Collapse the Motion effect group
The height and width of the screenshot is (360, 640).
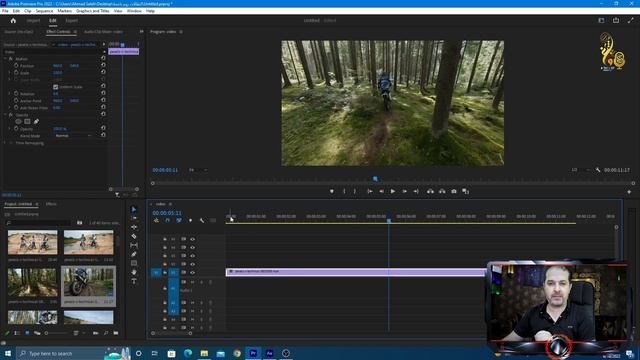5,59
